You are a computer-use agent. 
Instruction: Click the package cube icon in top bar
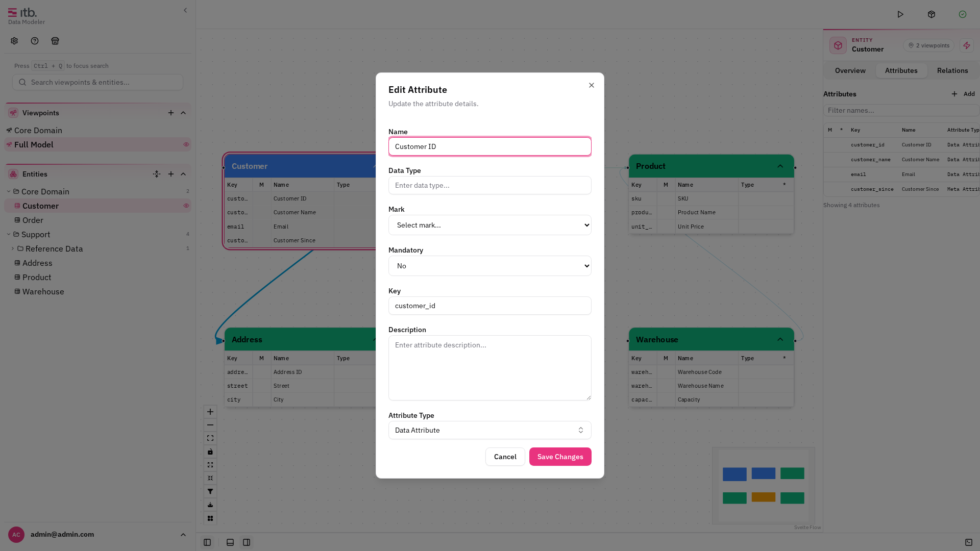click(x=932, y=14)
